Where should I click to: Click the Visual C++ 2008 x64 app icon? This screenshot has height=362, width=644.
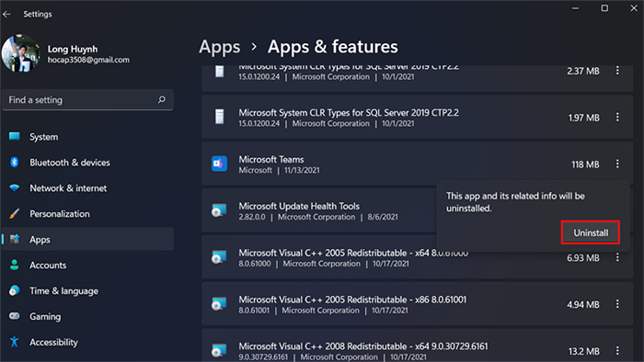tap(219, 351)
